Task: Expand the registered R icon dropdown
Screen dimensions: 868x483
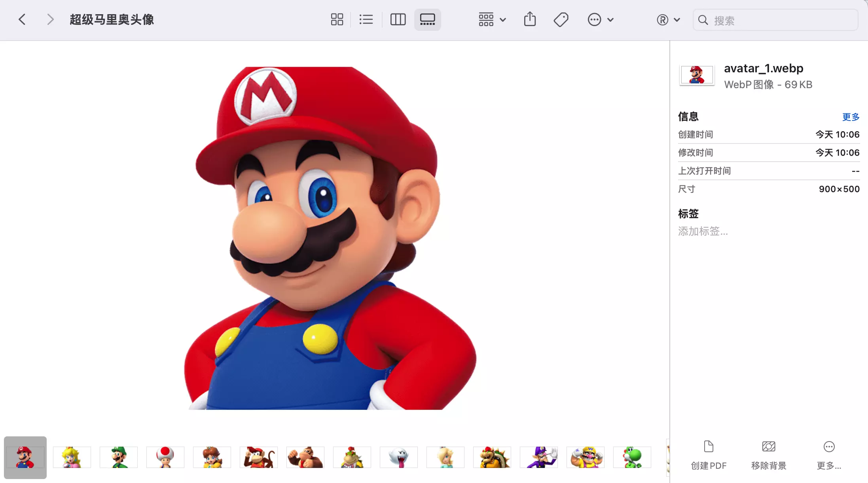Action: pos(668,19)
